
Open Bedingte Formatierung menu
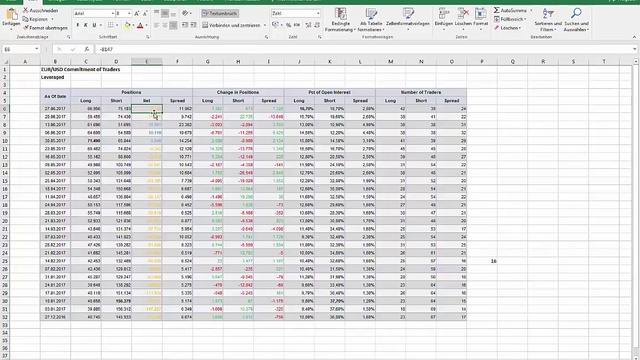[x=340, y=20]
